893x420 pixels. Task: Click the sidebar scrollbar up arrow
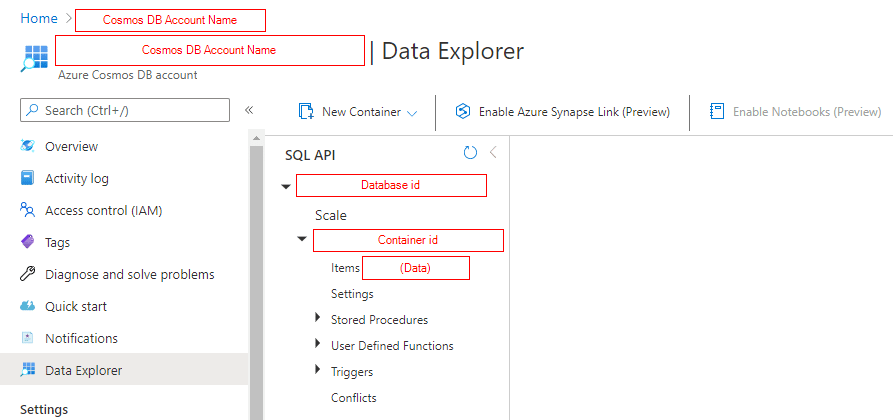pyautogui.click(x=256, y=138)
